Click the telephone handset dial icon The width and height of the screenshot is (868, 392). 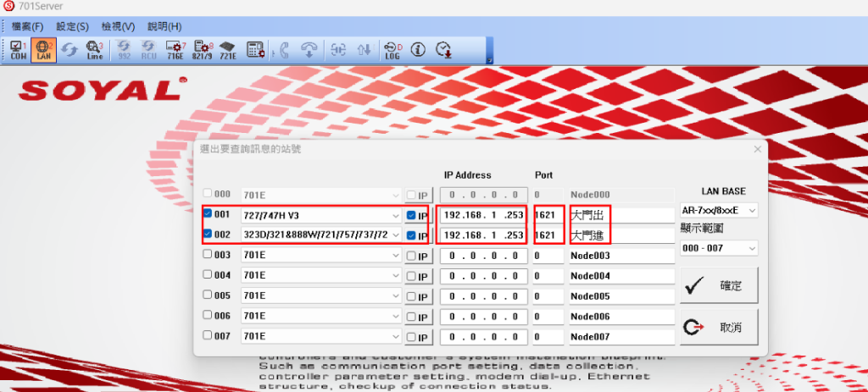[284, 50]
